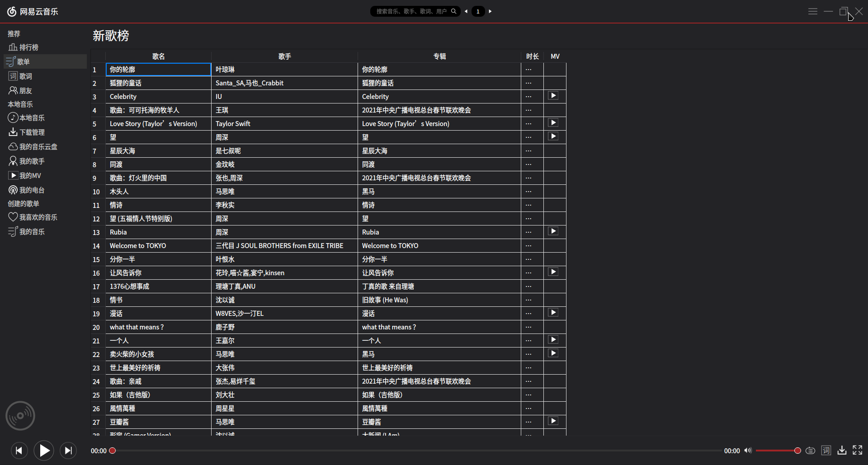Mute the volume with the speaker icon

coord(748,451)
